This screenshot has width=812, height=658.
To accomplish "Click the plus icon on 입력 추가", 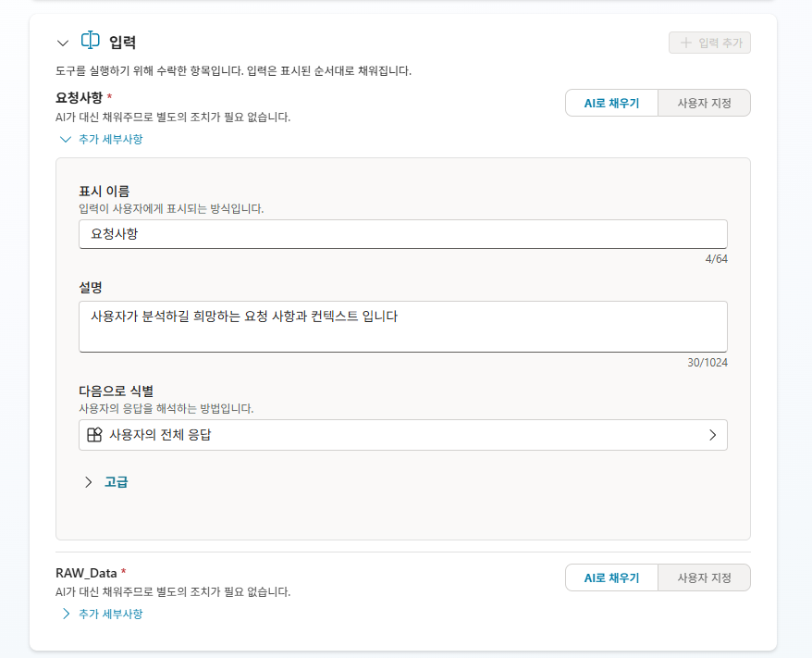I will point(685,43).
